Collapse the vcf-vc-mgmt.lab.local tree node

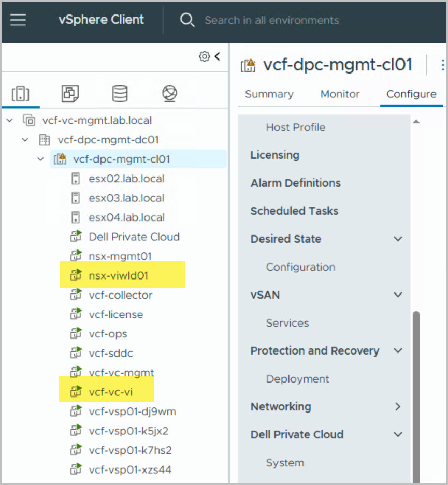(x=10, y=120)
